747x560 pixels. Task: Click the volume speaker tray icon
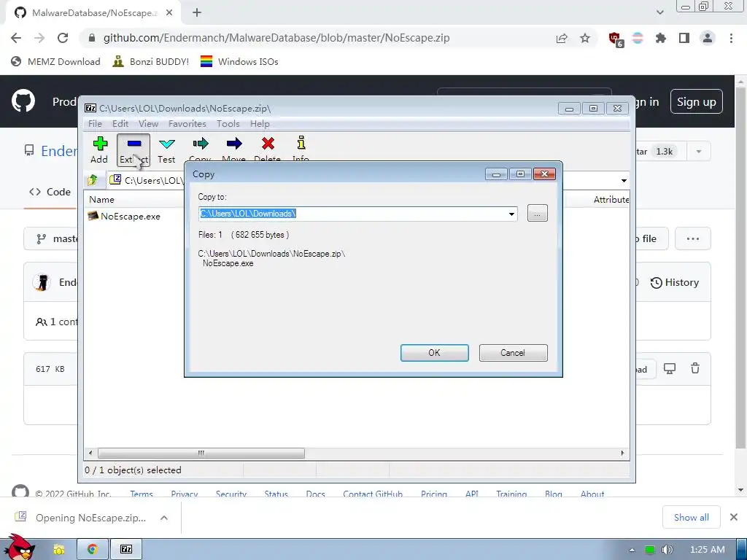tap(667, 550)
